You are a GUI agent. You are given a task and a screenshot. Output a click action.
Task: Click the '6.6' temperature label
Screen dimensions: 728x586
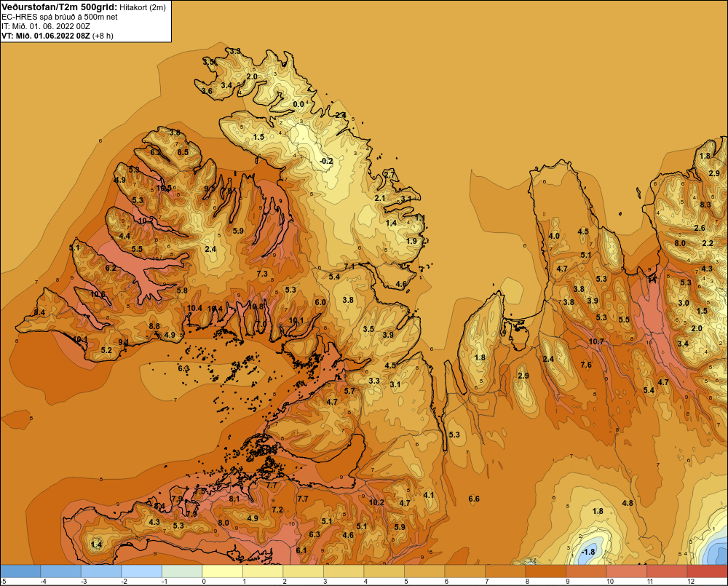(x=474, y=499)
